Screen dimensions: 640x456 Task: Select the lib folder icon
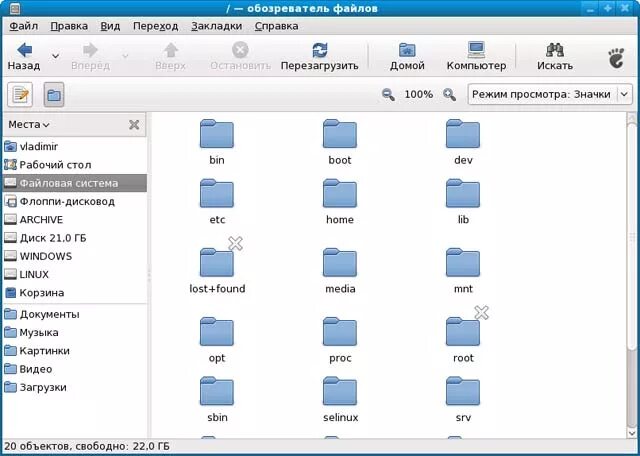[463, 194]
